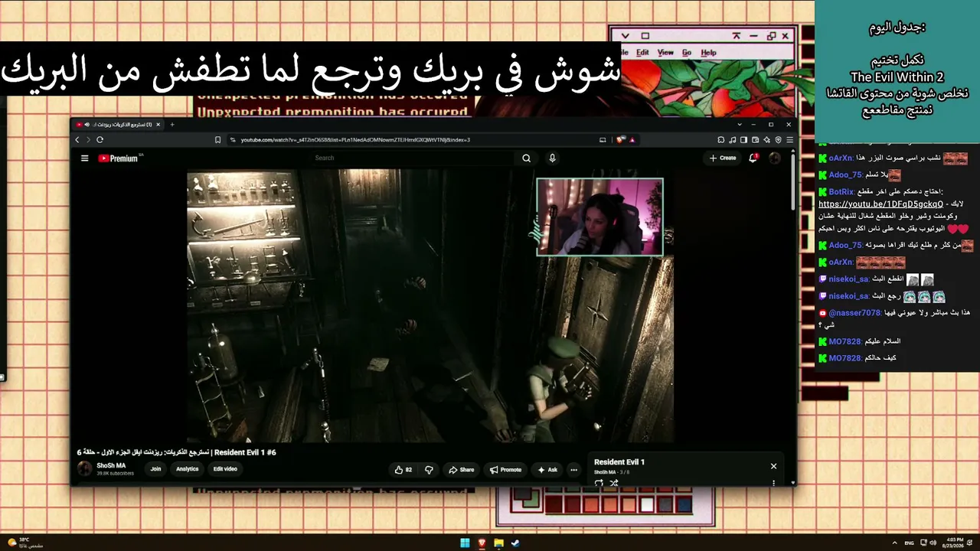The height and width of the screenshot is (551, 980).
Task: Toggle loop for the Resident Evil 1 playlist
Action: click(599, 483)
